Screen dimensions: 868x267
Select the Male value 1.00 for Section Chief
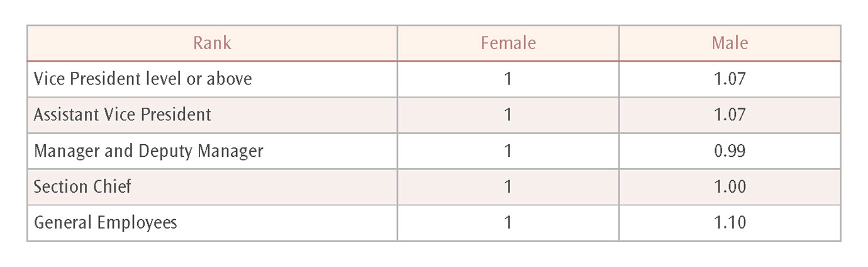click(730, 187)
